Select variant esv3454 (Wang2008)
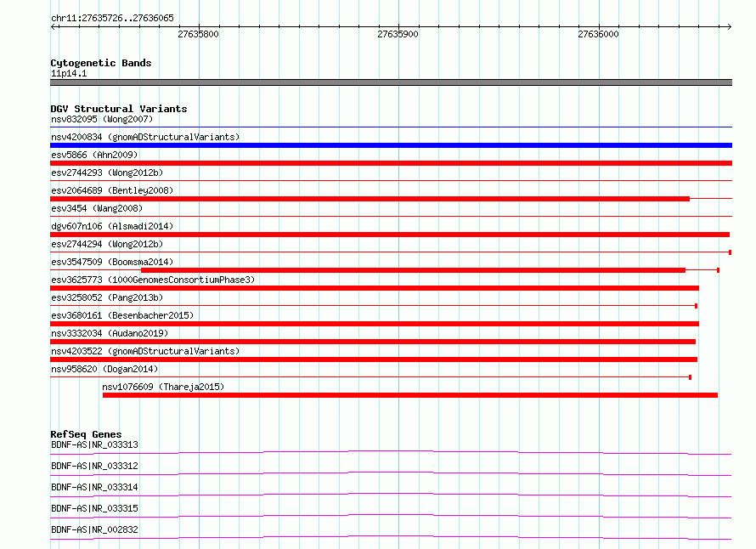 (97, 208)
